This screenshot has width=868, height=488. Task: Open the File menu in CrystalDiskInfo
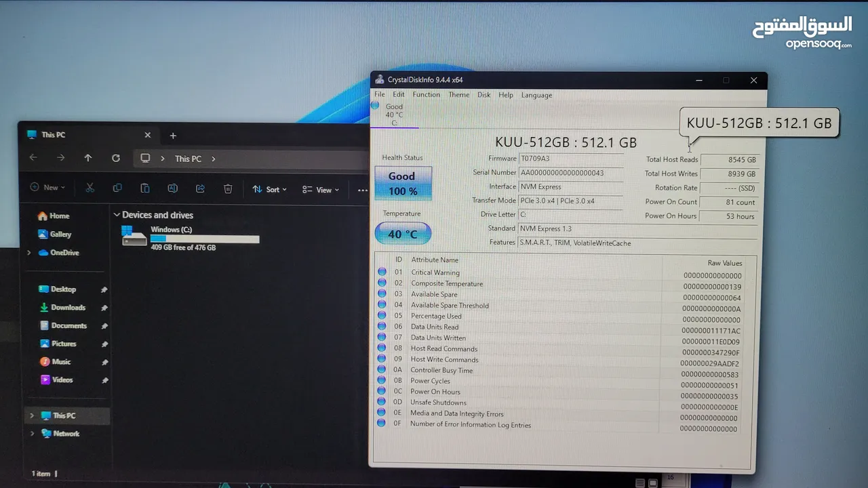click(379, 94)
